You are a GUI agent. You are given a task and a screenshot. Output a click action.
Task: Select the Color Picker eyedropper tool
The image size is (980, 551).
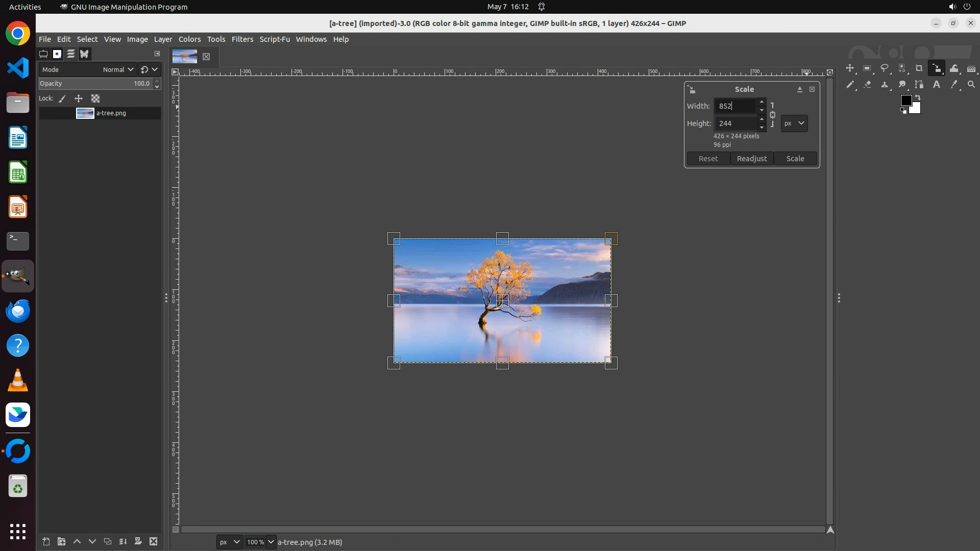[x=954, y=85]
